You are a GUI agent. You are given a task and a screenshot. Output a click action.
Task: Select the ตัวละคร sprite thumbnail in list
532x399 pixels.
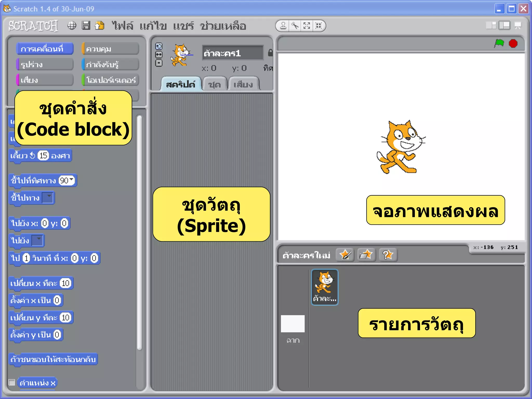click(x=325, y=287)
